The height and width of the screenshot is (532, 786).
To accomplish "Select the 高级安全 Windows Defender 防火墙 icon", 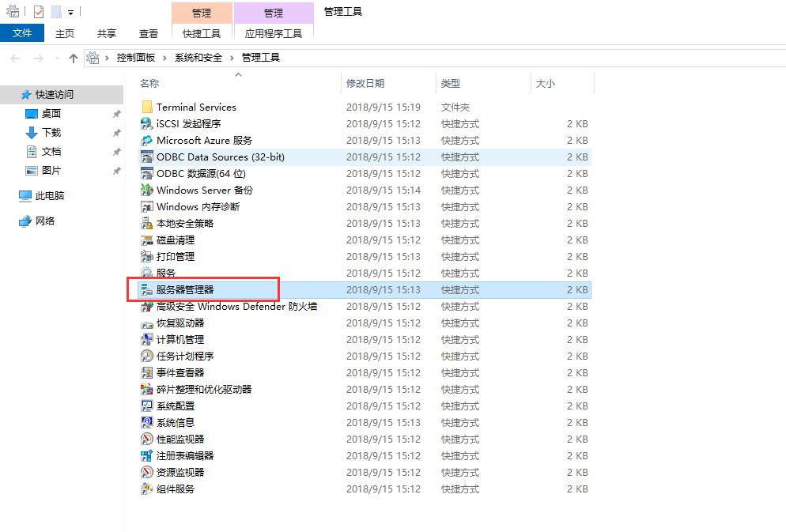I will pos(147,306).
